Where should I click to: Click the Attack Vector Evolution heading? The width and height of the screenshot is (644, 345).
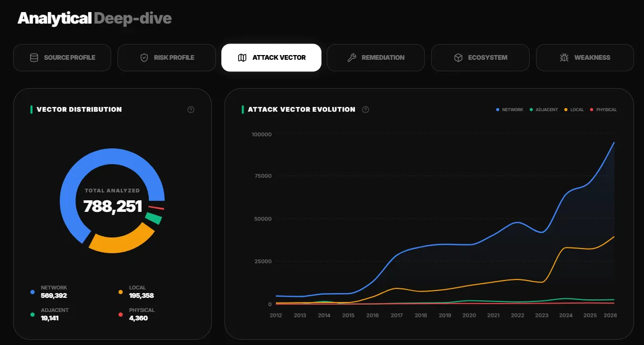[302, 110]
